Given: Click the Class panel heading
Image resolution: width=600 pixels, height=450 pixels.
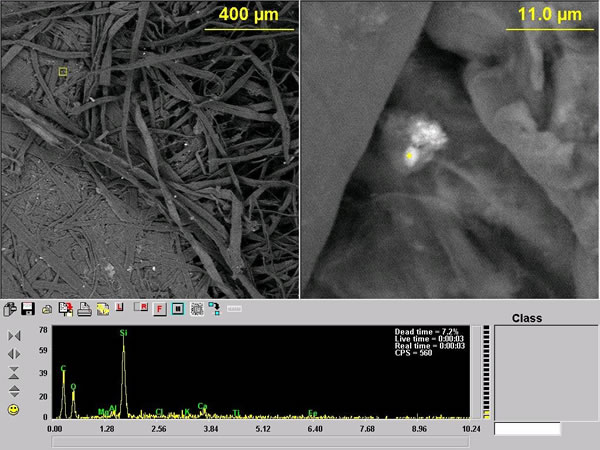Looking at the screenshot, I should click(x=527, y=318).
